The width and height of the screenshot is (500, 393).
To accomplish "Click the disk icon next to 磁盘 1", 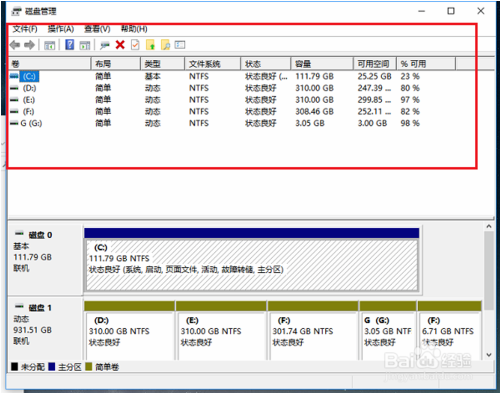I will click(20, 307).
